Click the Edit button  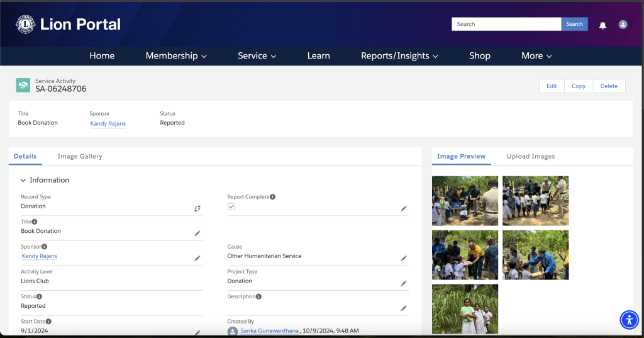(x=552, y=86)
